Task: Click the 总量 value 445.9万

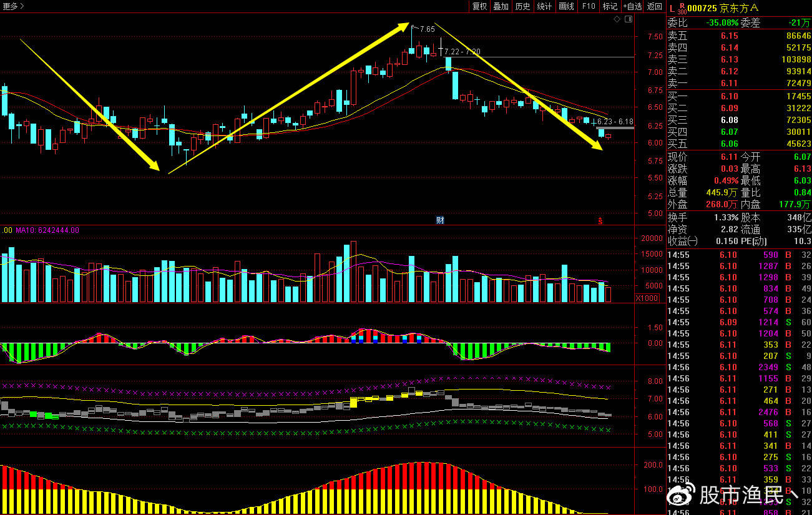Action: (x=722, y=193)
